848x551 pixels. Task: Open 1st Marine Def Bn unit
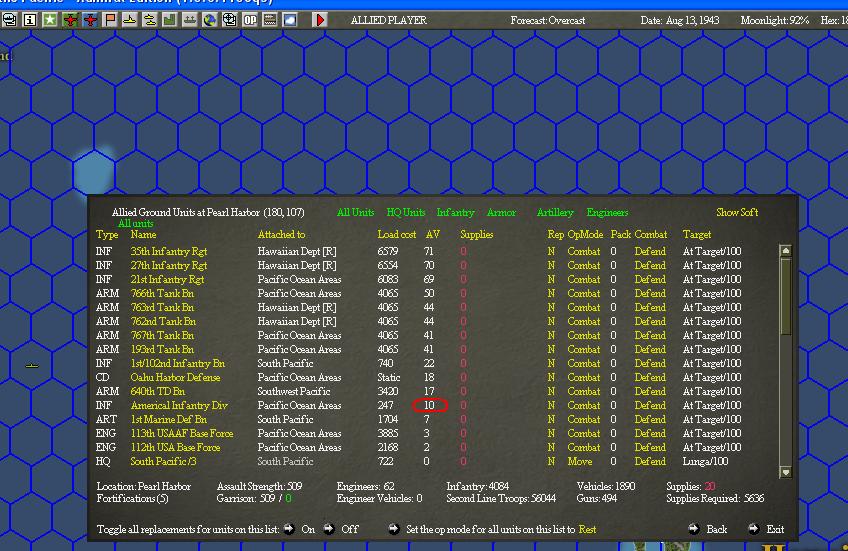tap(169, 420)
